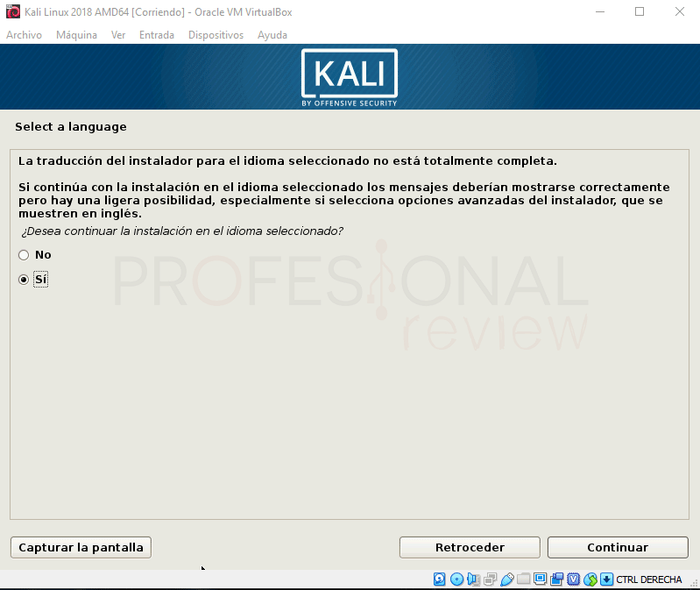Click the video capture status icon
The height and width of the screenshot is (590, 700).
point(556,579)
